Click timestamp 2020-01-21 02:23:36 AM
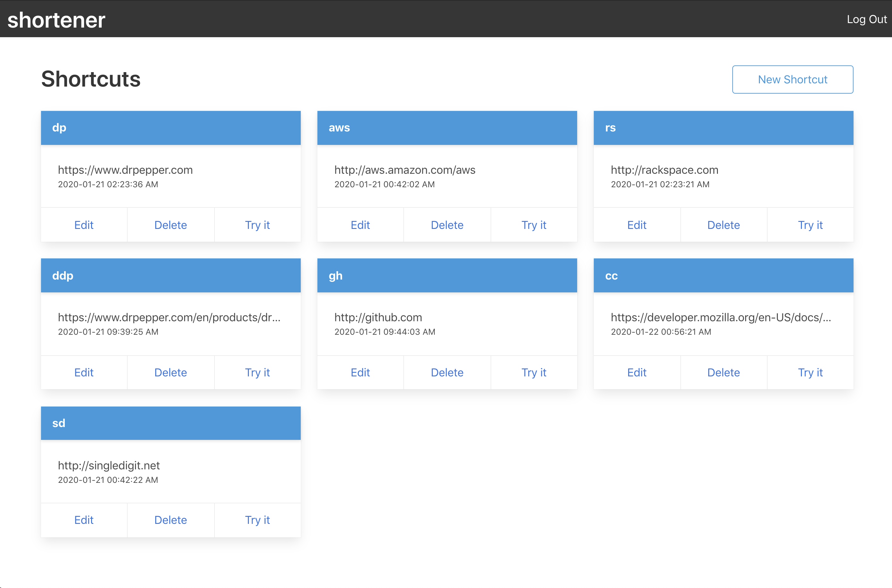This screenshot has width=892, height=588. click(108, 184)
